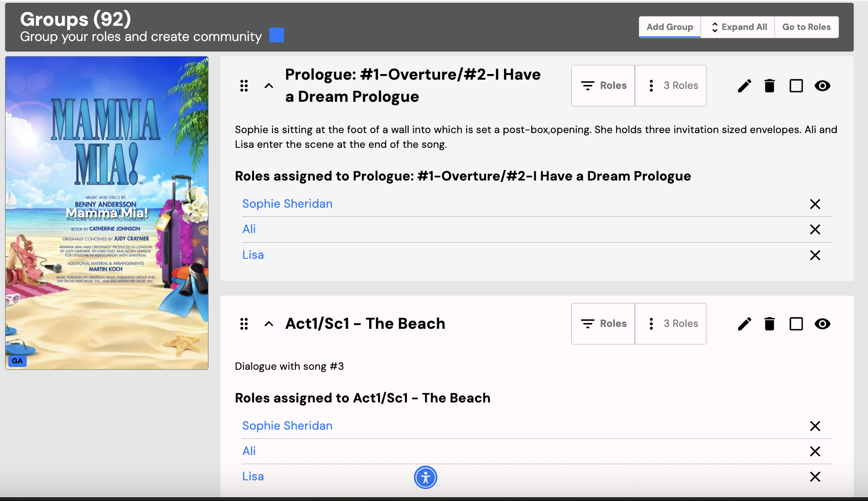Image resolution: width=868 pixels, height=501 pixels.
Task: Tick checkbox for Prologue group
Action: coord(796,86)
